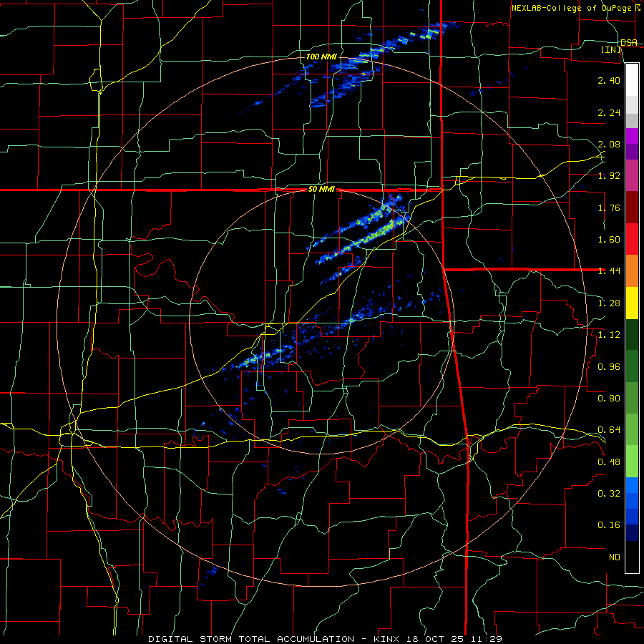
Task: Click the 2.40 legend value
Action: 609,80
